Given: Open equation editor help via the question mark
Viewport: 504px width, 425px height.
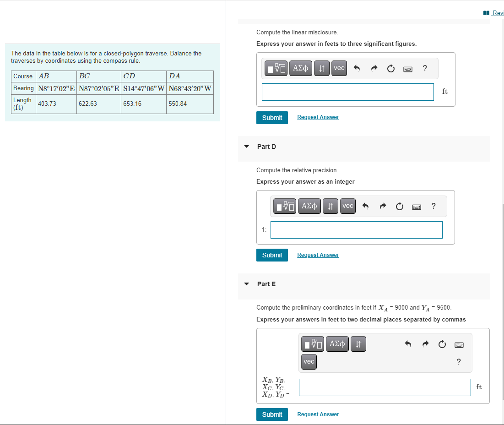Looking at the screenshot, I should 424,68.
